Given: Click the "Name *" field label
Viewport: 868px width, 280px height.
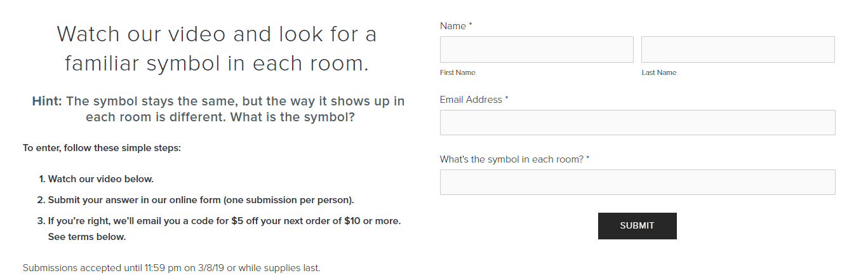Looking at the screenshot, I should click(456, 26).
